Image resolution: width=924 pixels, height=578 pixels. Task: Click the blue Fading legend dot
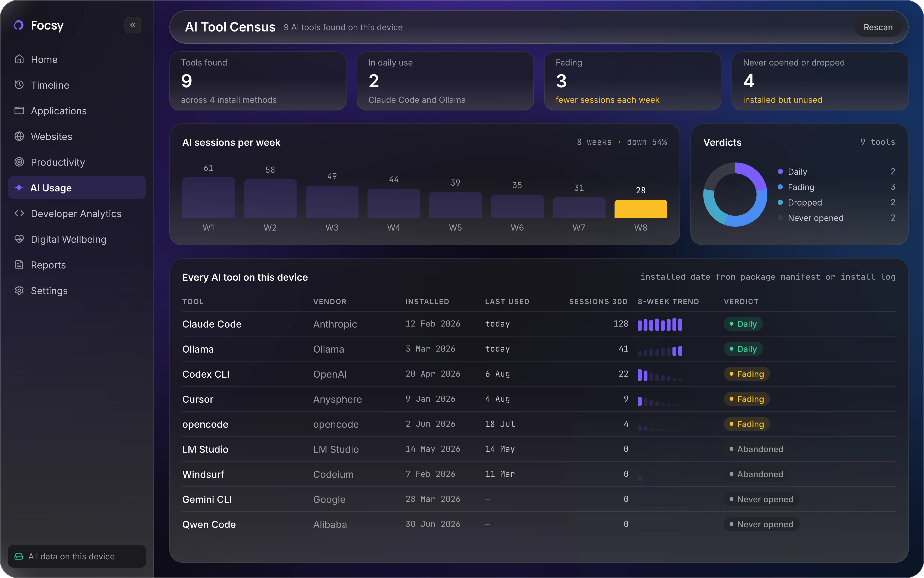780,187
